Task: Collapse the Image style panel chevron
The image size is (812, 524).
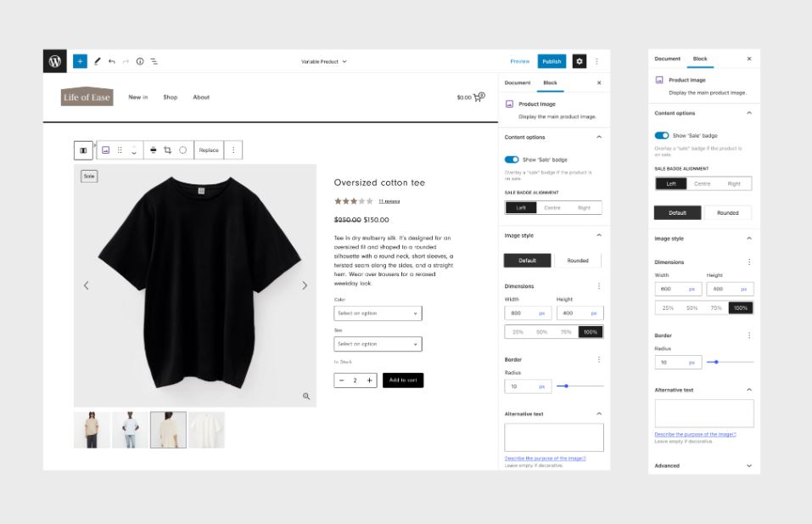Action: 599,235
